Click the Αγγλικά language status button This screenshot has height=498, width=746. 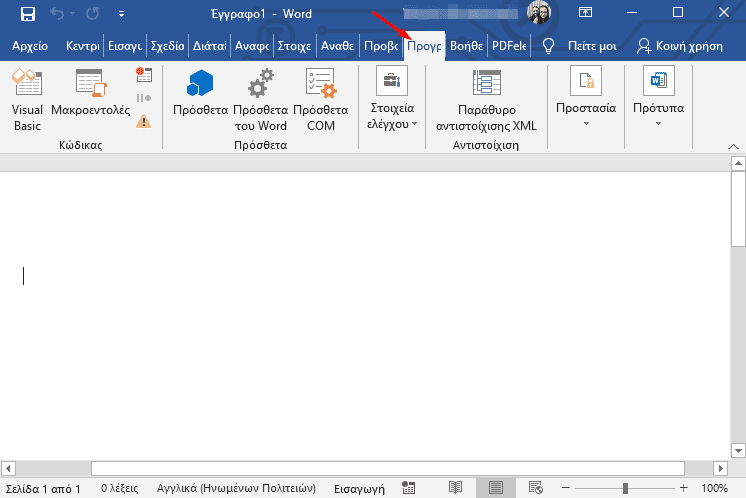[x=236, y=488]
